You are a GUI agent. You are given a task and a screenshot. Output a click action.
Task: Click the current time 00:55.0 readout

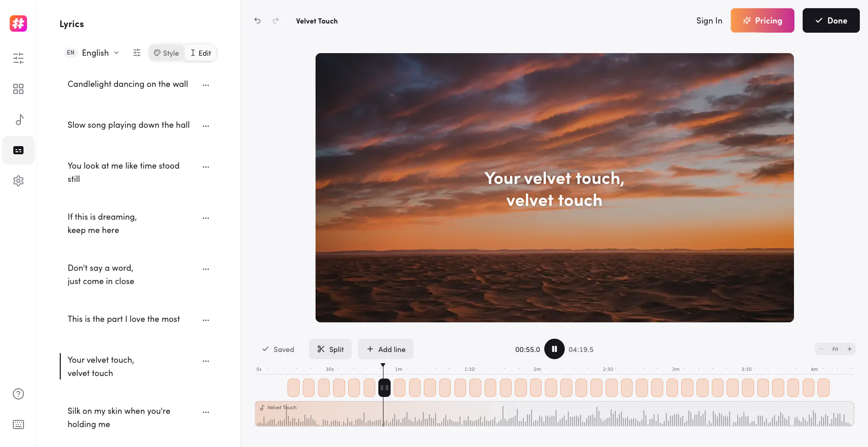pos(527,349)
